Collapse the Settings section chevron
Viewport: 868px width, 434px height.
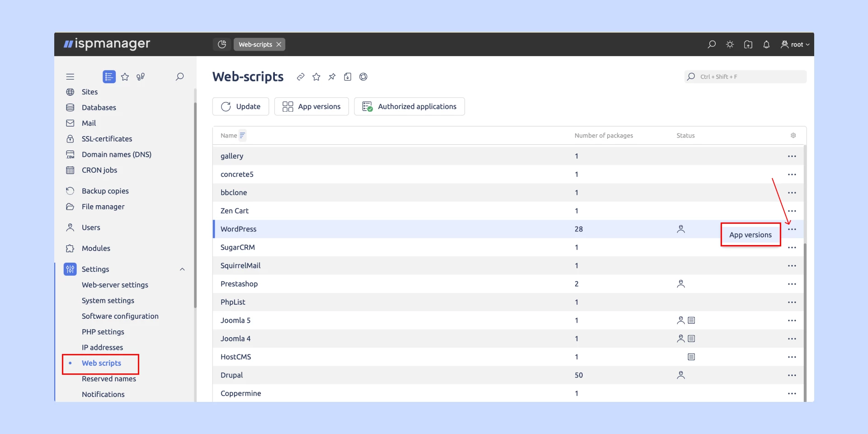(182, 269)
